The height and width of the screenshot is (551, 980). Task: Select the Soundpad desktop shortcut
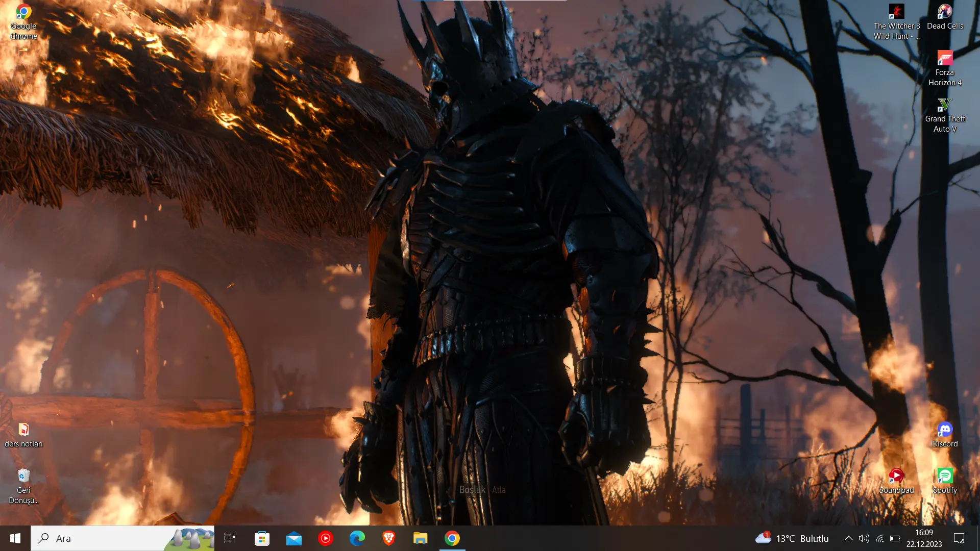[896, 482]
